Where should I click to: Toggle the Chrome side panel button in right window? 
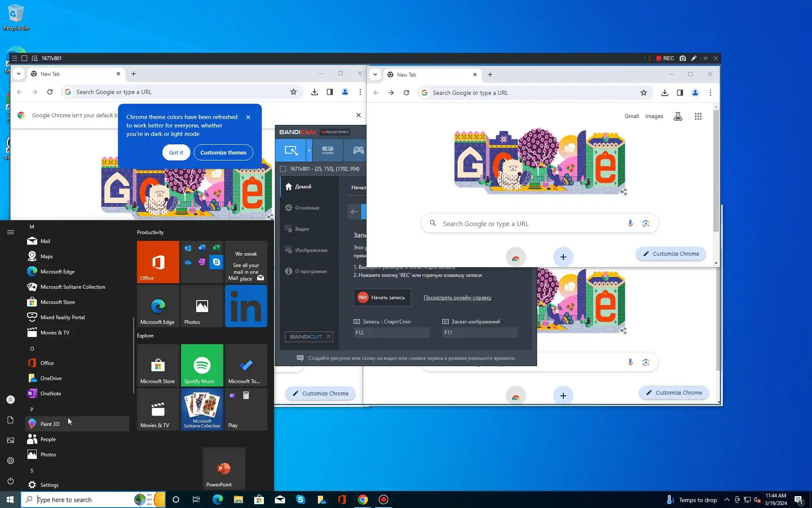[x=680, y=93]
